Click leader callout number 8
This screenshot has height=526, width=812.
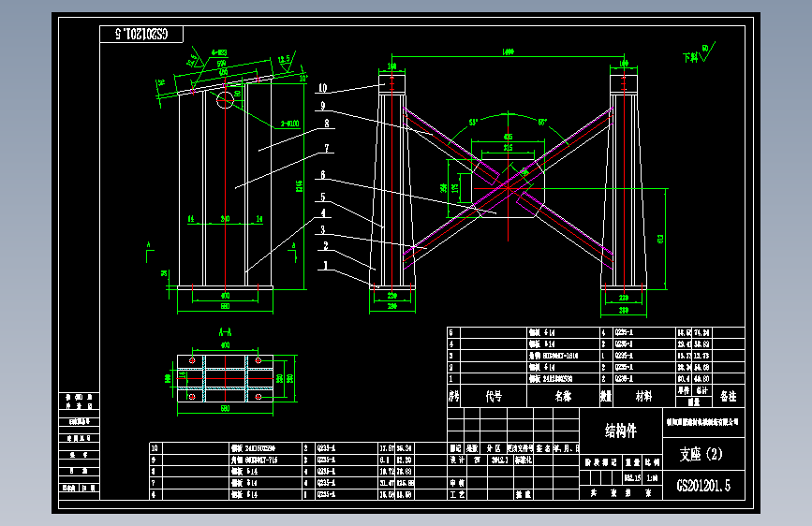327,124
